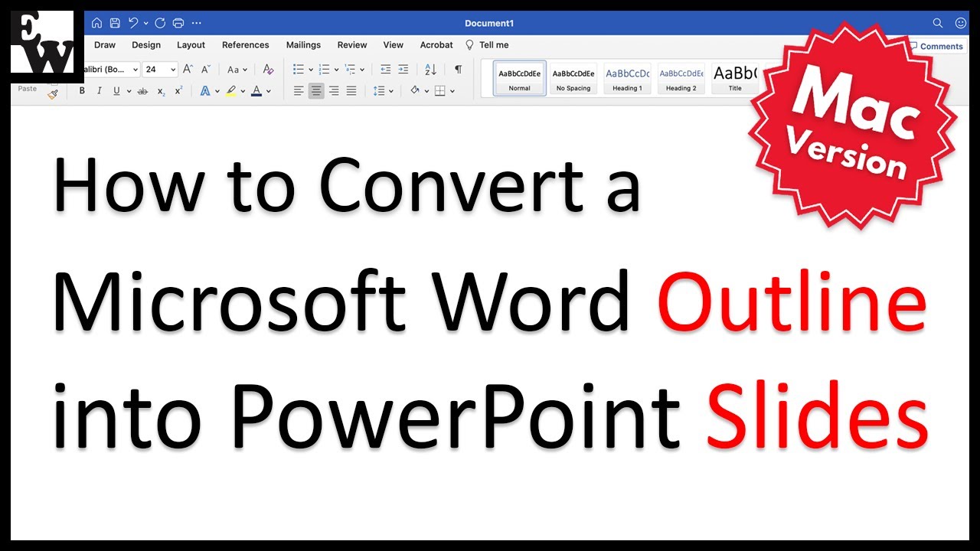Go to the Mailings tab
980x551 pixels.
303,45
